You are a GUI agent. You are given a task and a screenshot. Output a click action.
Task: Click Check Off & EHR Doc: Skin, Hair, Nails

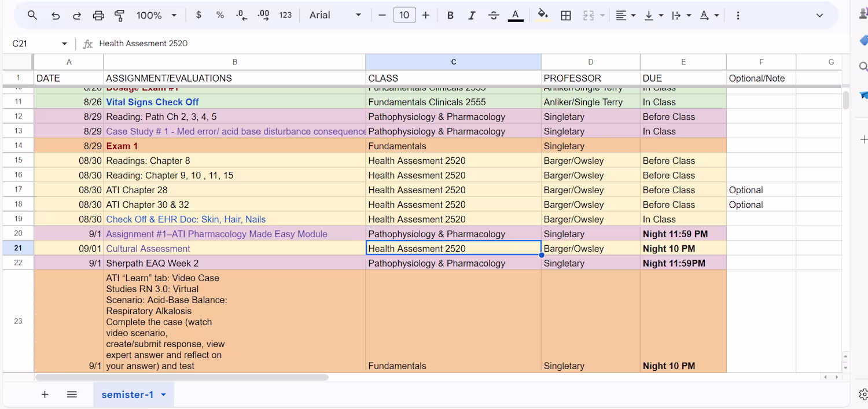coord(234,219)
